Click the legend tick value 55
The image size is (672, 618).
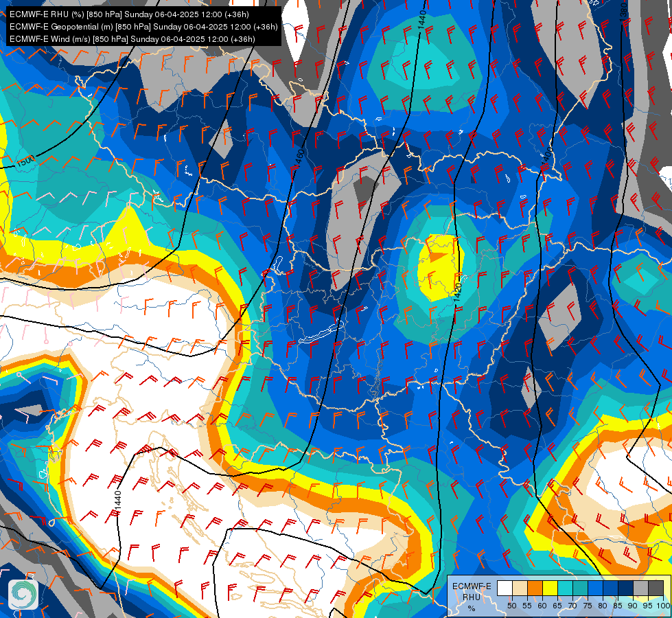(x=527, y=606)
